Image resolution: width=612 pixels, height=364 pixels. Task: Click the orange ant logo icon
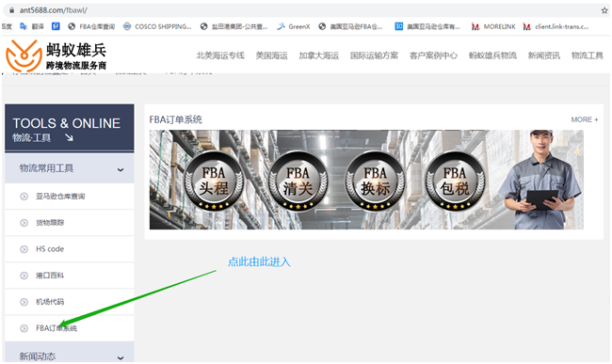pyautogui.click(x=24, y=55)
